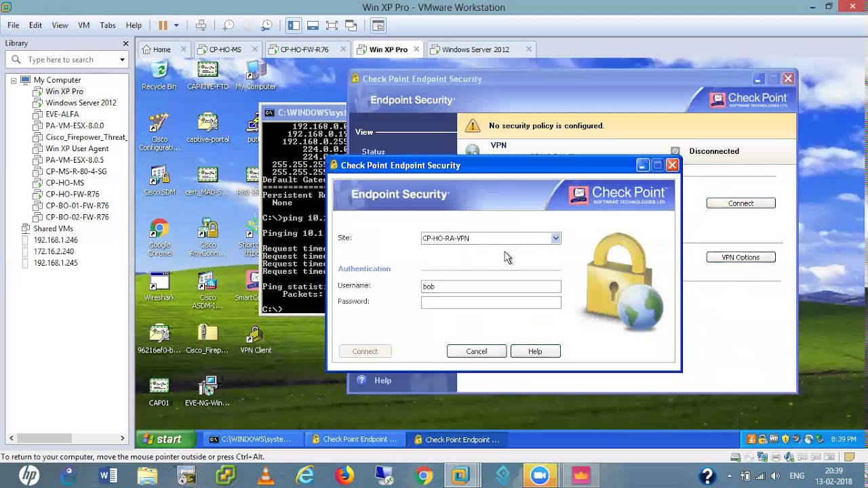The image size is (868, 488).
Task: Click Help button in login dialog
Action: pos(535,351)
